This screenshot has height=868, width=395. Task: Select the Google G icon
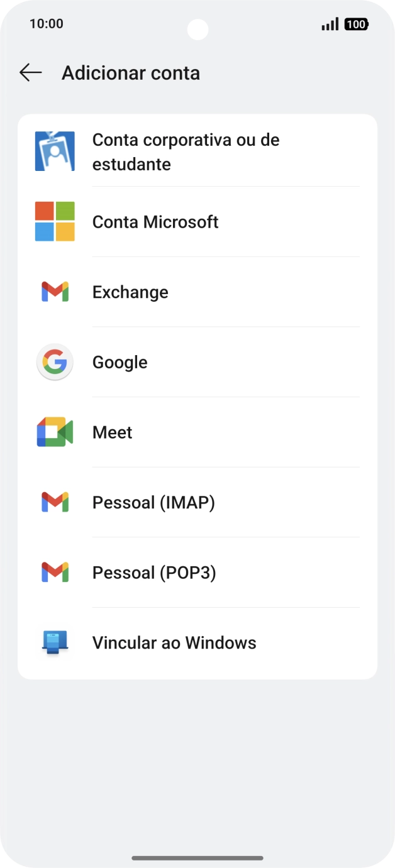(x=55, y=361)
